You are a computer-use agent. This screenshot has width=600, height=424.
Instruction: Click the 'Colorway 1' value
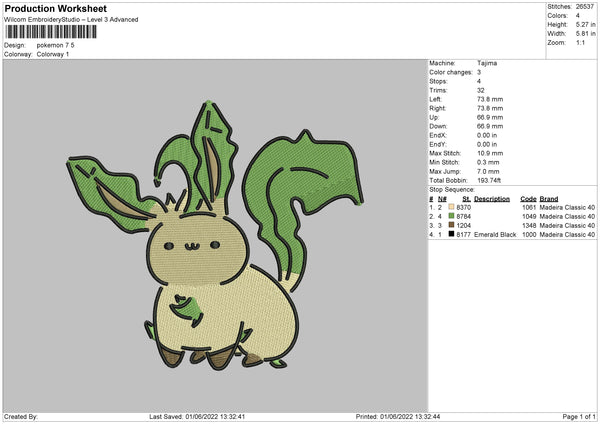click(x=53, y=54)
